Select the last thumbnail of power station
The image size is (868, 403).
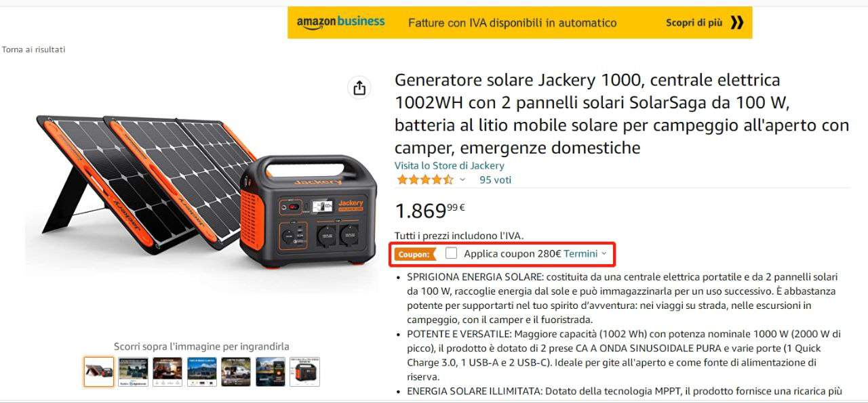pyautogui.click(x=304, y=372)
